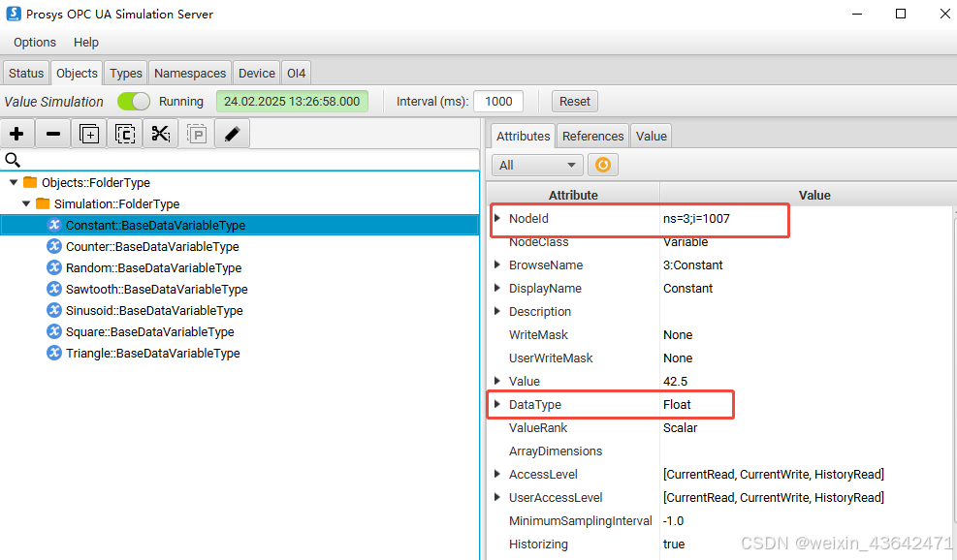The image size is (957, 560).
Task: Click the Sinusoid variable node icon
Action: point(54,310)
